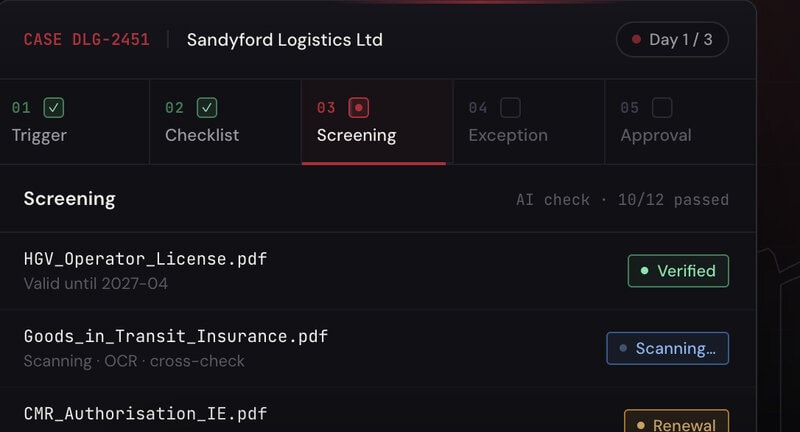
Task: Open Goods_in_Transit_Insurance.pdf document
Action: click(176, 337)
